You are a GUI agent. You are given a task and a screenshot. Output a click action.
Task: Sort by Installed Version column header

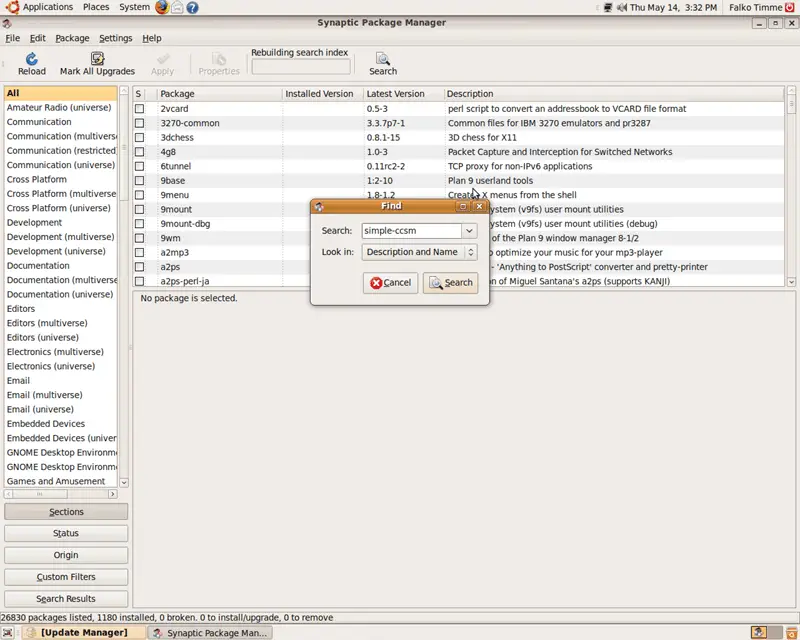pos(322,94)
